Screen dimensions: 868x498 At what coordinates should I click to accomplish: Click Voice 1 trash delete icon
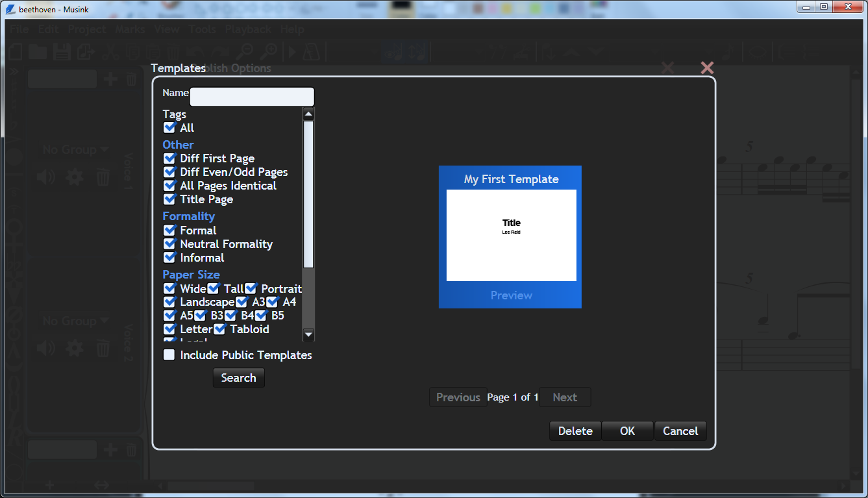coord(103,177)
